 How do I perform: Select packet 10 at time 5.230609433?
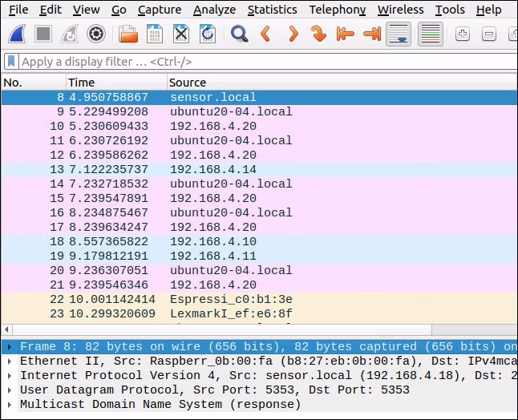(259, 126)
